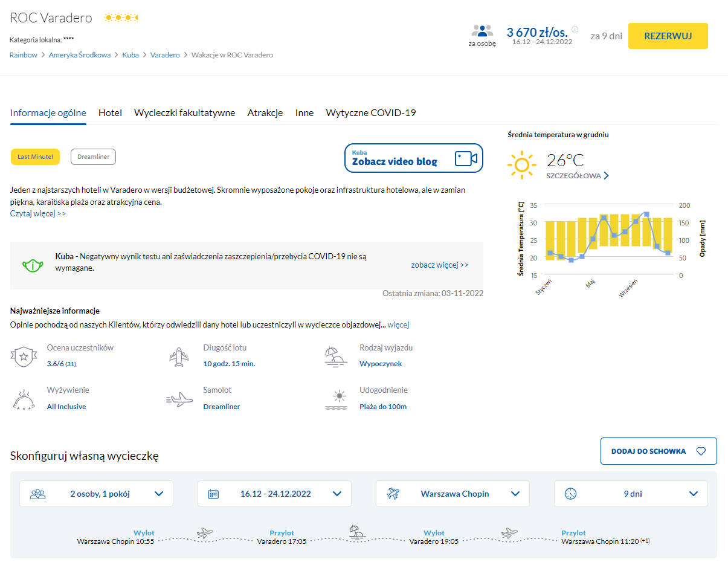728x565 pixels.
Task: Click the 'Ameryka Środkowa' breadcrumb link
Action: [80, 55]
